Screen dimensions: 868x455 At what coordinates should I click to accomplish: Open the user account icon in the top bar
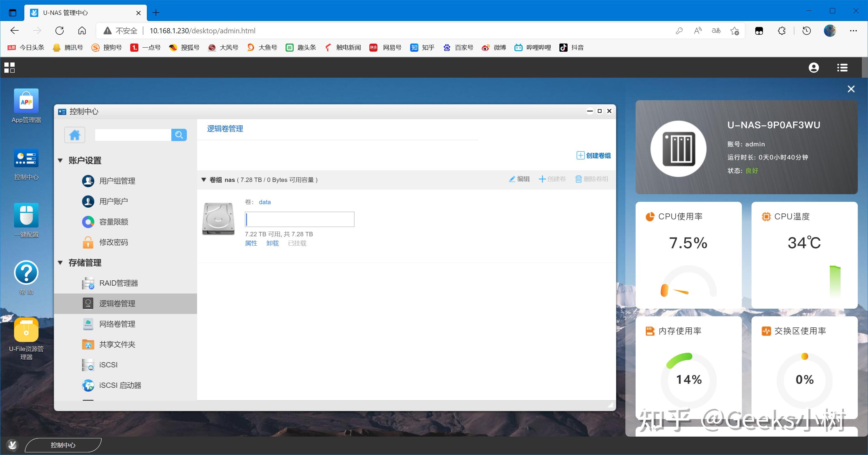(813, 68)
